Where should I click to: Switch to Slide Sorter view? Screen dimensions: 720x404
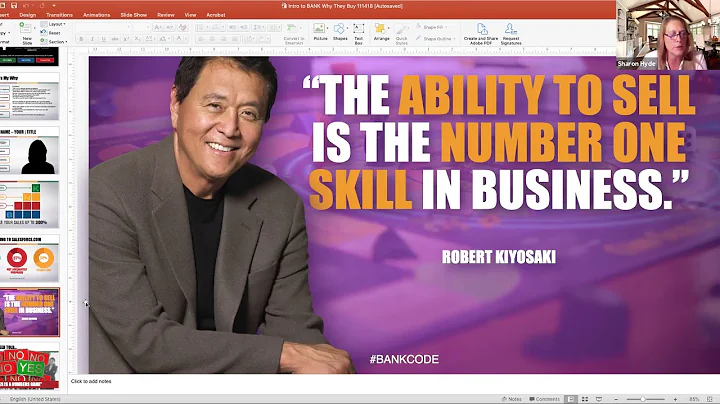[585, 399]
